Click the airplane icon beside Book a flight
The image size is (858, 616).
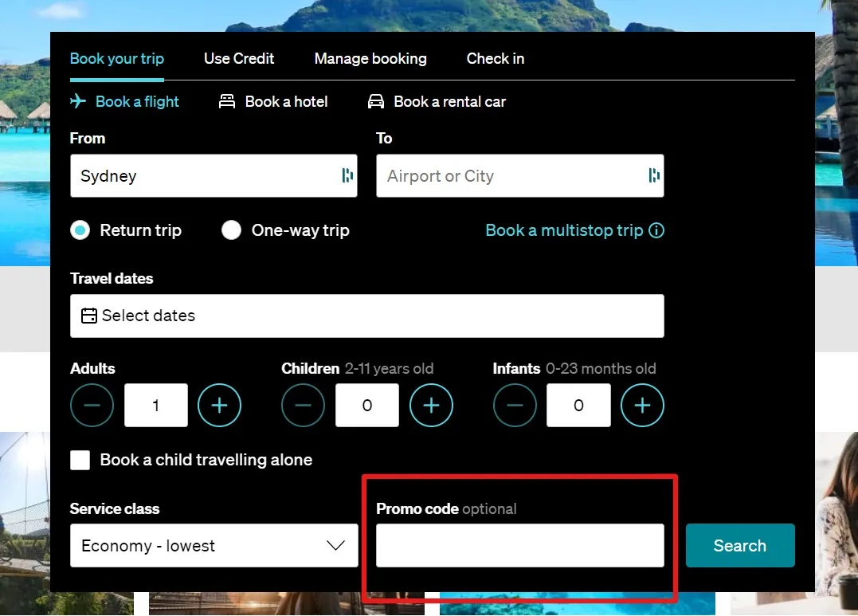pyautogui.click(x=78, y=101)
